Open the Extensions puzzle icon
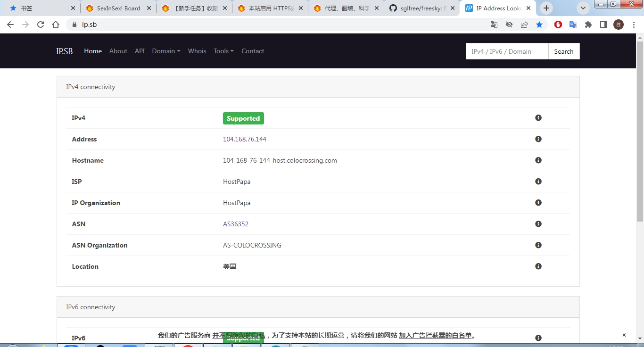 pos(588,25)
